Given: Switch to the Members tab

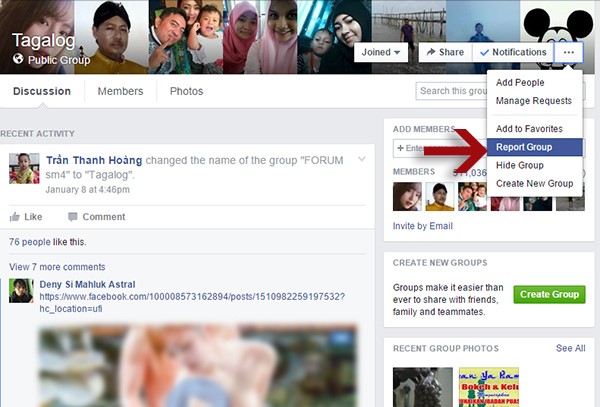Looking at the screenshot, I should [x=120, y=91].
